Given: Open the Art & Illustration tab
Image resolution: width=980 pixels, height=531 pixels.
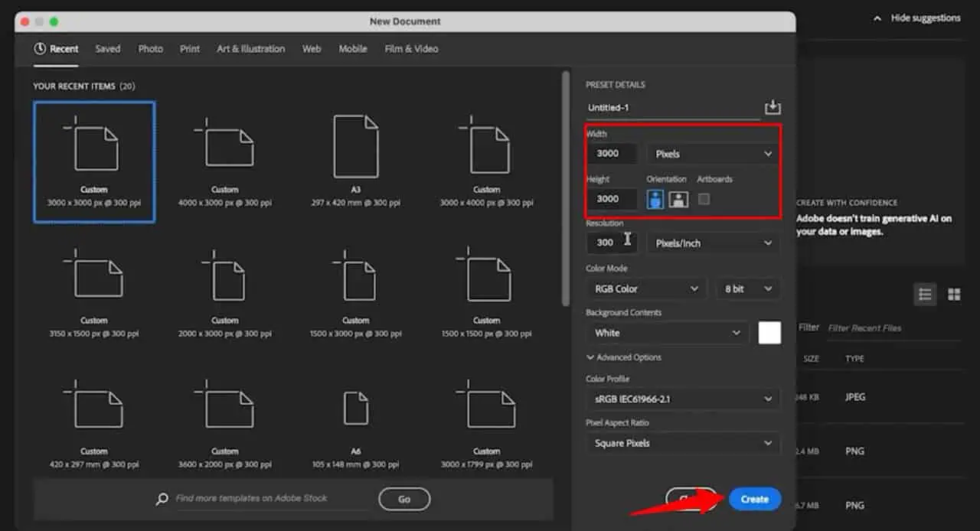Looking at the screenshot, I should [250, 48].
